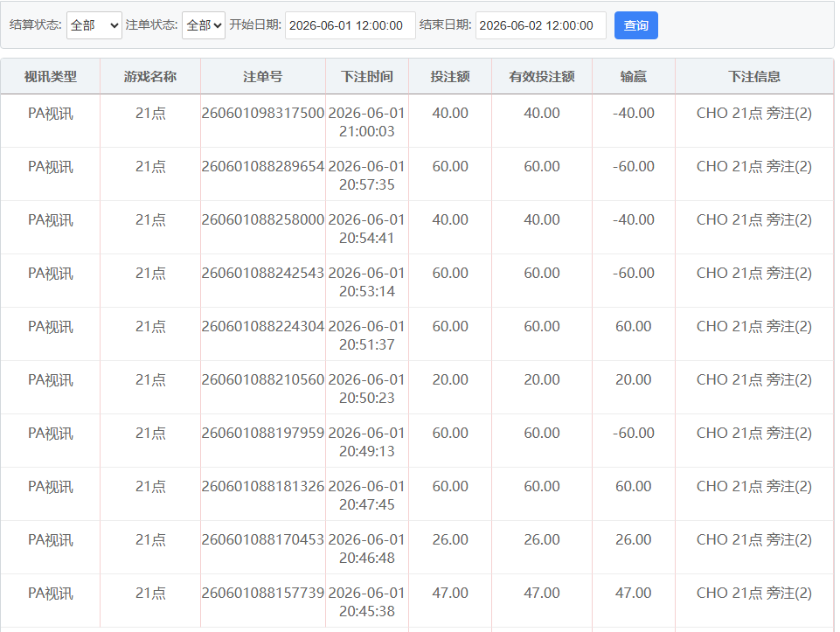
Task: Click the 游戏名称 column header
Action: (150, 77)
